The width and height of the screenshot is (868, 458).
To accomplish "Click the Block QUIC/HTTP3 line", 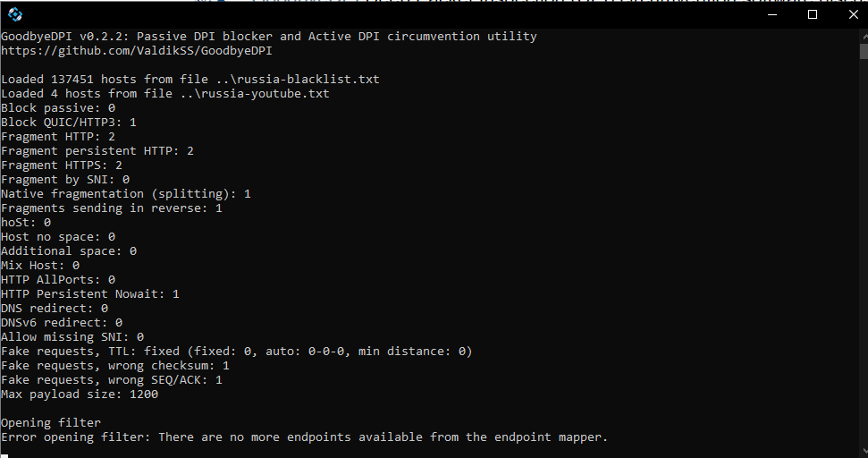I will 69,122.
